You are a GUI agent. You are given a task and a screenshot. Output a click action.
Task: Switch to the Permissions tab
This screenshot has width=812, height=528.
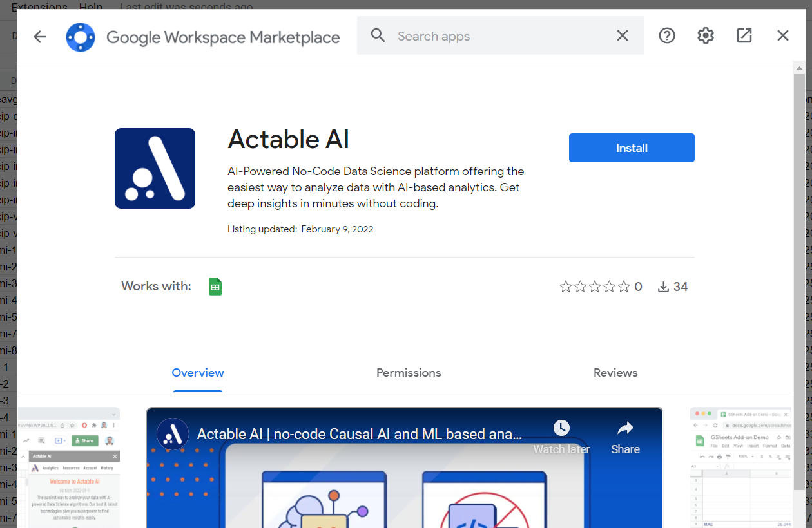point(409,373)
